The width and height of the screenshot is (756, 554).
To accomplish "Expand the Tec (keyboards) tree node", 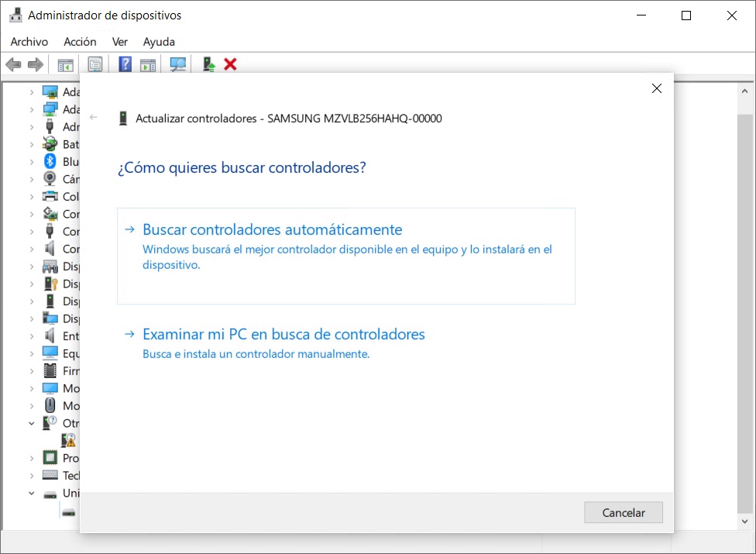I will tap(32, 476).
